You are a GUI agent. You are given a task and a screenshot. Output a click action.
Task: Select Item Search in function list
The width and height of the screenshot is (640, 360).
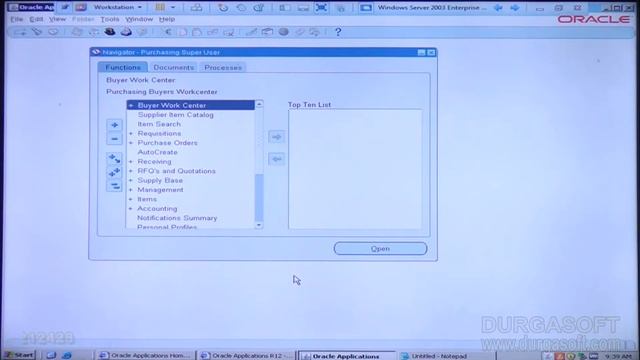point(159,124)
